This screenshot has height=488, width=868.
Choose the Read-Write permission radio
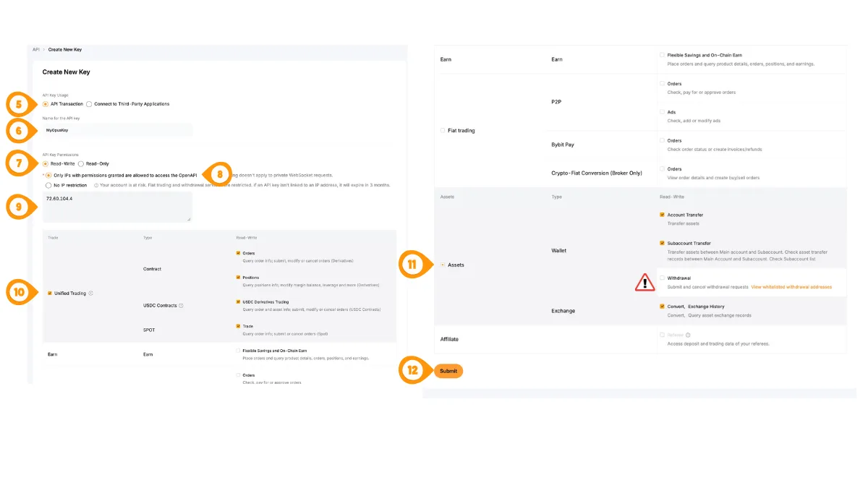(x=46, y=164)
